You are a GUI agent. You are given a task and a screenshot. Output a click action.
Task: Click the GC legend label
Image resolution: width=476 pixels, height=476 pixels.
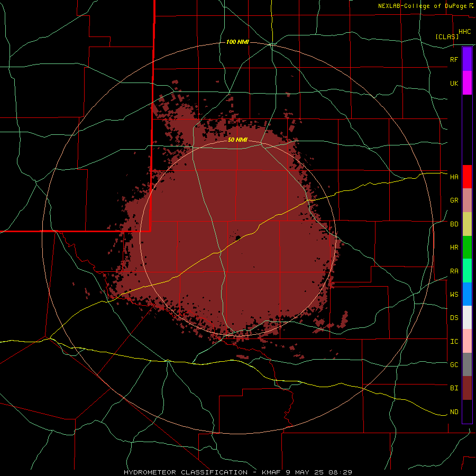click(x=454, y=364)
